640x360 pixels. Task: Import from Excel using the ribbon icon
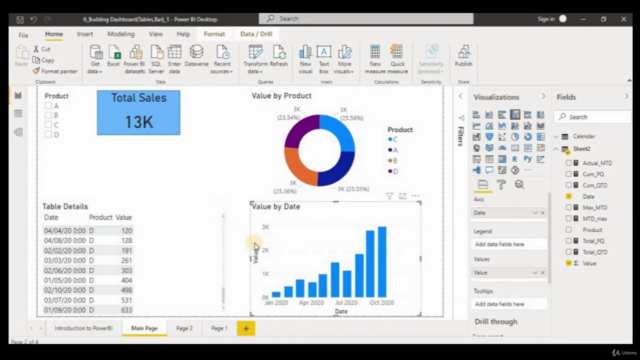tap(114, 53)
